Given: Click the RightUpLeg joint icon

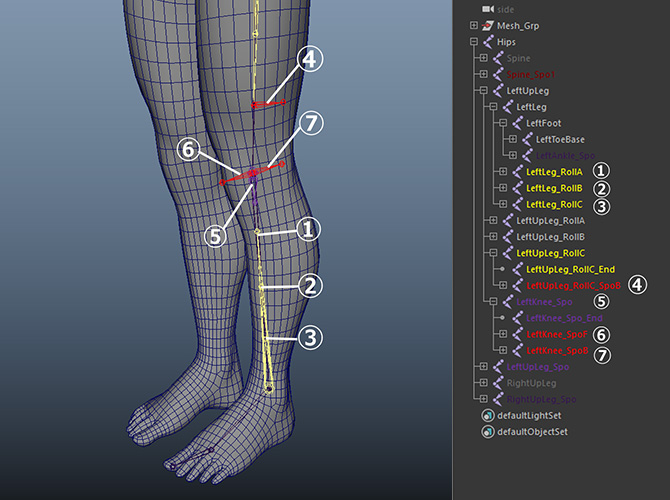Looking at the screenshot, I should (498, 383).
